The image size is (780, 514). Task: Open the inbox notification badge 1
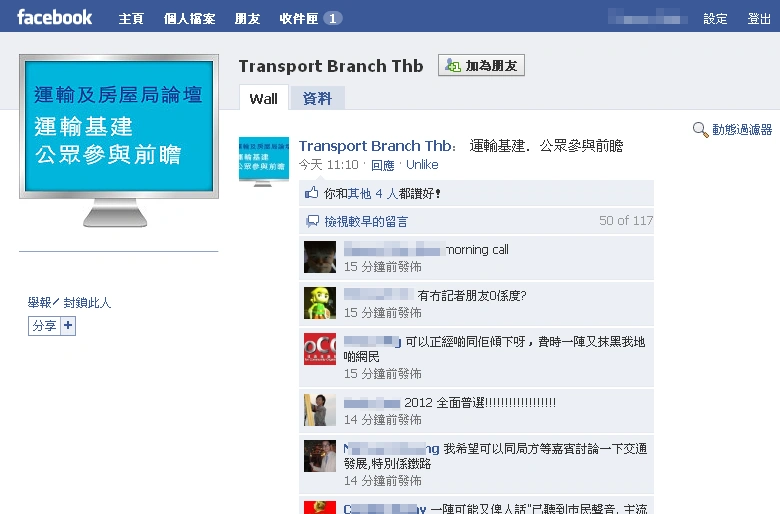click(x=332, y=18)
